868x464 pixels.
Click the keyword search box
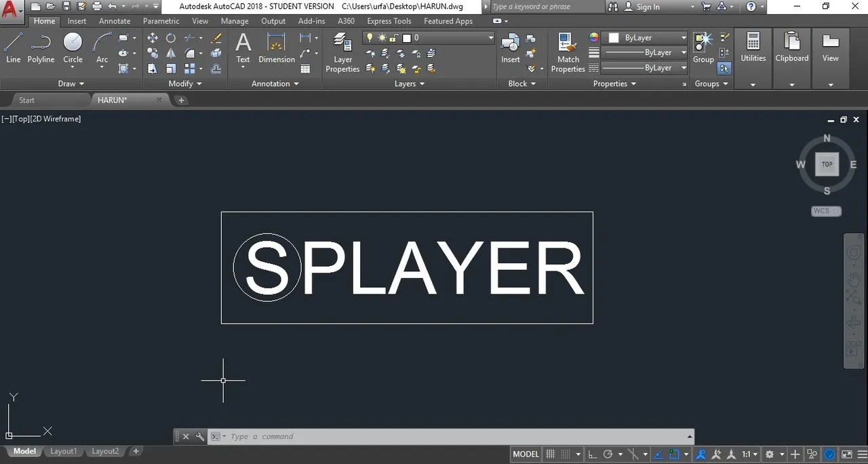point(546,7)
